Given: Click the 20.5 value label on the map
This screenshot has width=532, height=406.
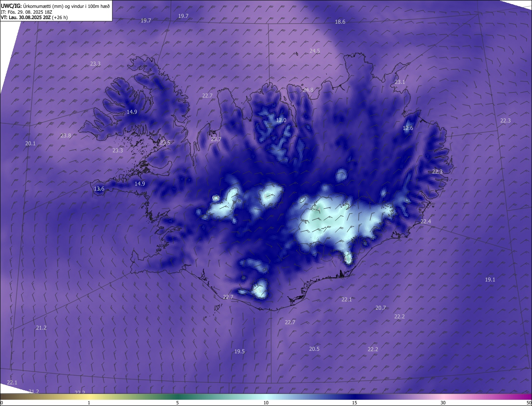Looking at the screenshot, I should [314, 349].
